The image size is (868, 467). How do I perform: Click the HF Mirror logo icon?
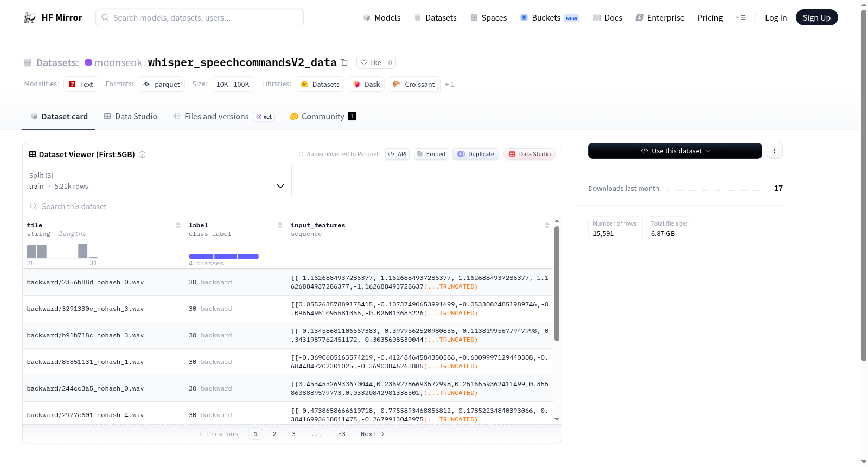pos(30,18)
